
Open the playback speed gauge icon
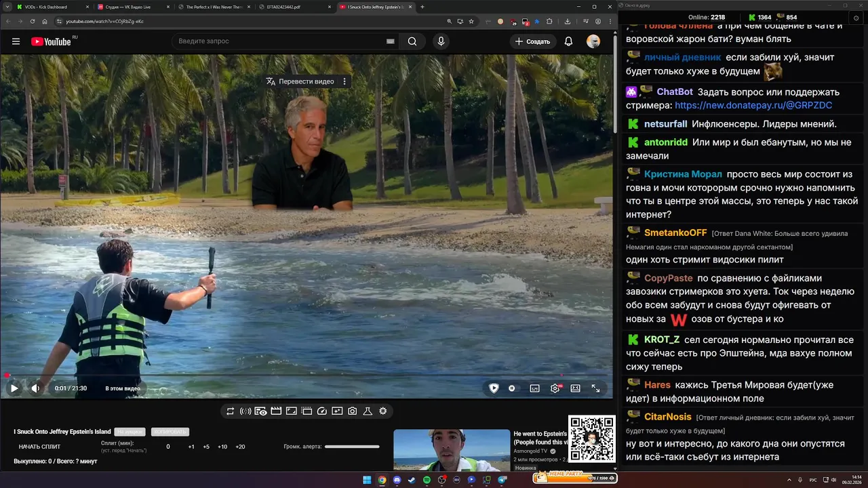(x=322, y=411)
